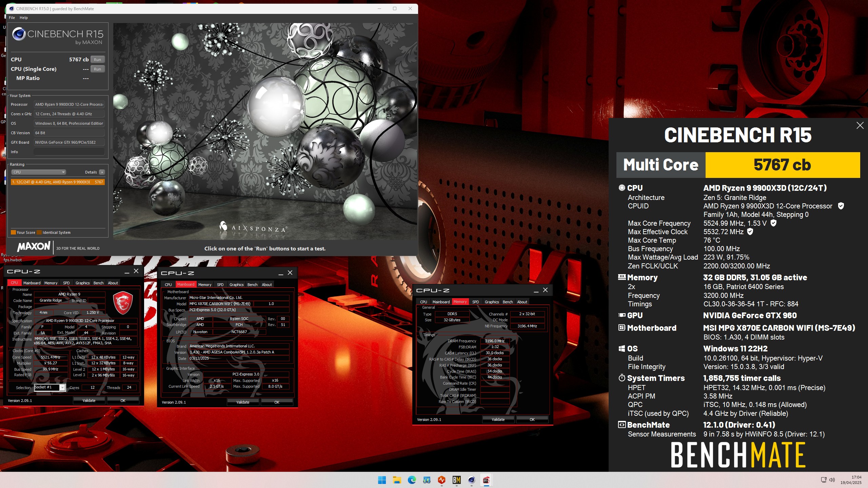
Task: Click Validate in CPU-Z CPU window
Action: [x=89, y=400]
